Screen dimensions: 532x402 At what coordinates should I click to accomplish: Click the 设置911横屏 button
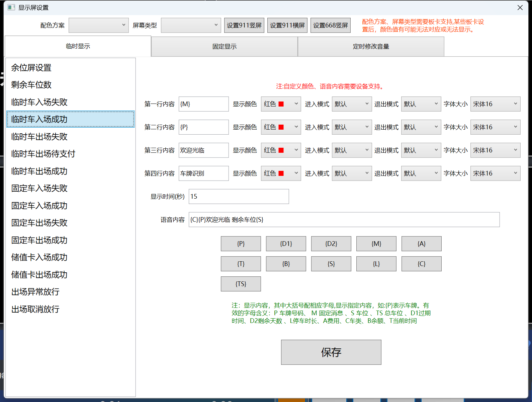point(287,25)
